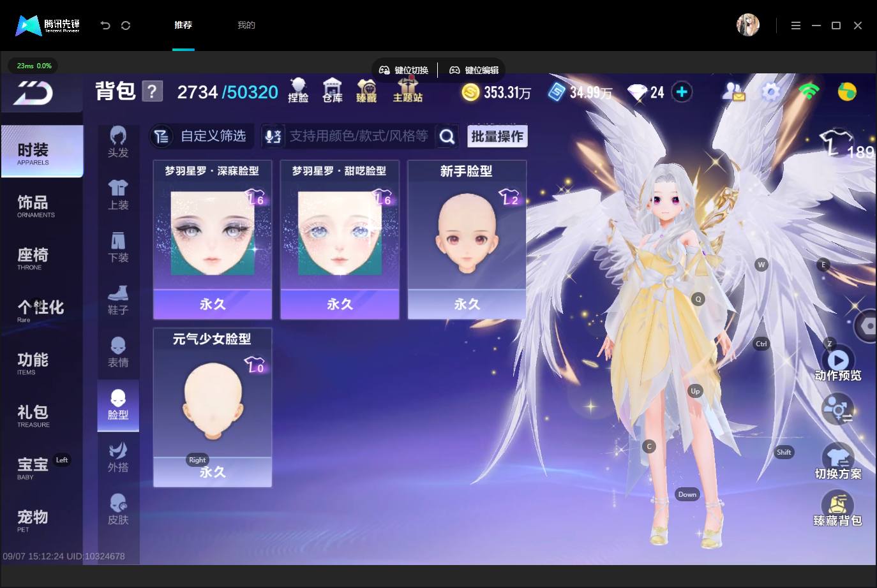This screenshot has width=877, height=588.
Task: Open the 座椅 Throne section
Action: click(x=41, y=258)
